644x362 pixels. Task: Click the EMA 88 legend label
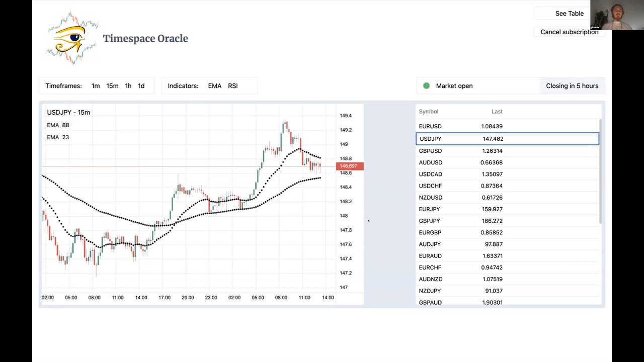[x=58, y=125]
